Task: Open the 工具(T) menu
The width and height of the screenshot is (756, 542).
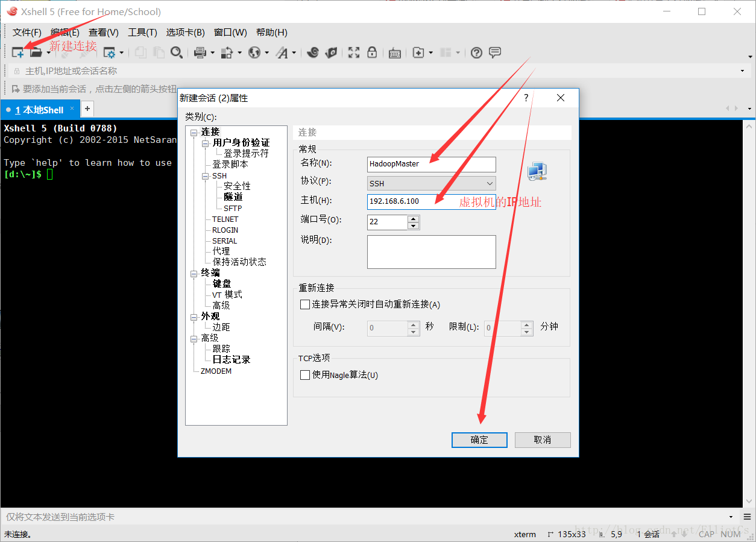Action: [x=142, y=33]
